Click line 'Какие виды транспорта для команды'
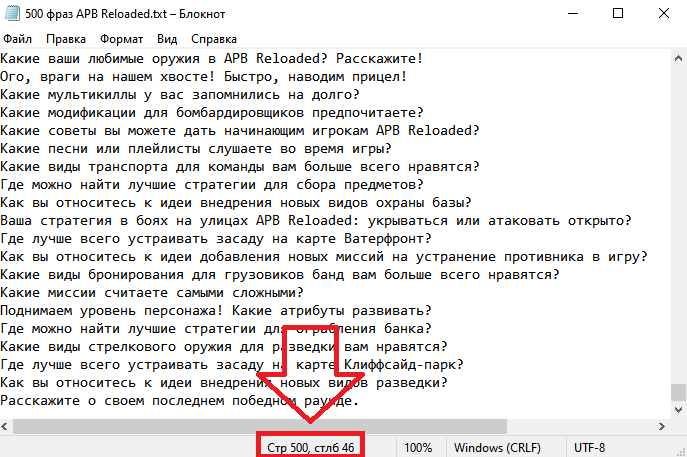Image resolution: width=687 pixels, height=457 pixels. [x=240, y=167]
